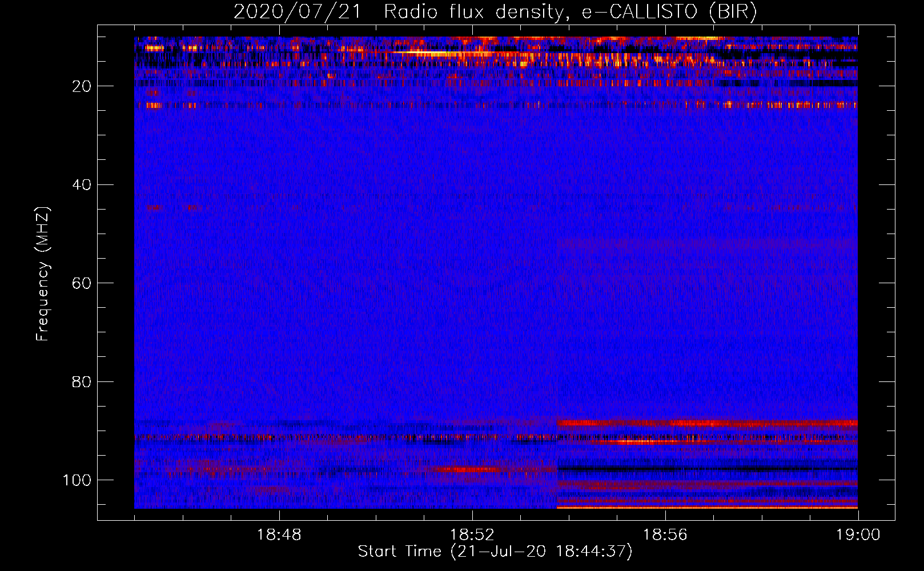Click the 40 MHz frequency tick label
This screenshot has height=571, width=924.
[82, 185]
